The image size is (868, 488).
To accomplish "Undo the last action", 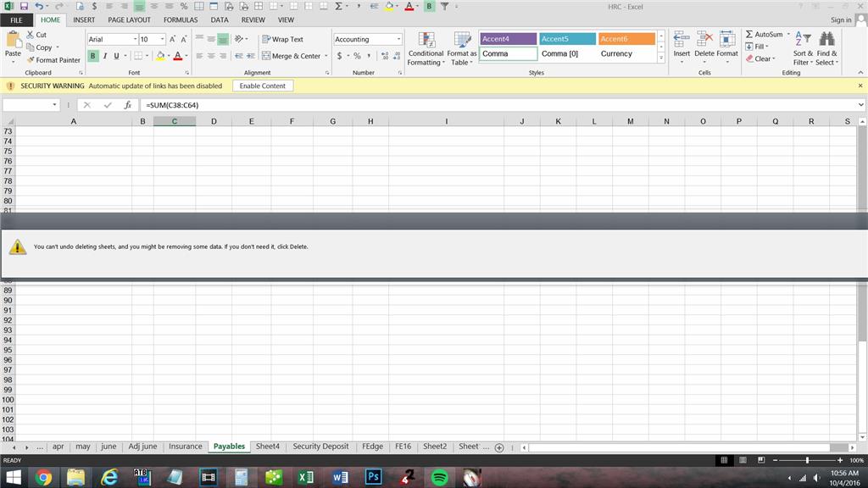I will pos(39,6).
